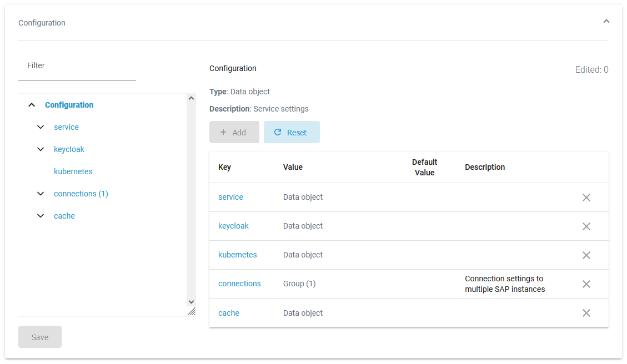Delete the cache row with X icon
This screenshot has height=364, width=627.
coord(586,313)
